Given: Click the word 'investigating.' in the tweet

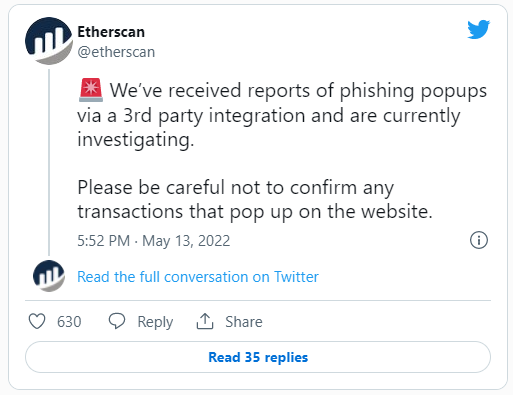Looking at the screenshot, I should pyautogui.click(x=136, y=139).
